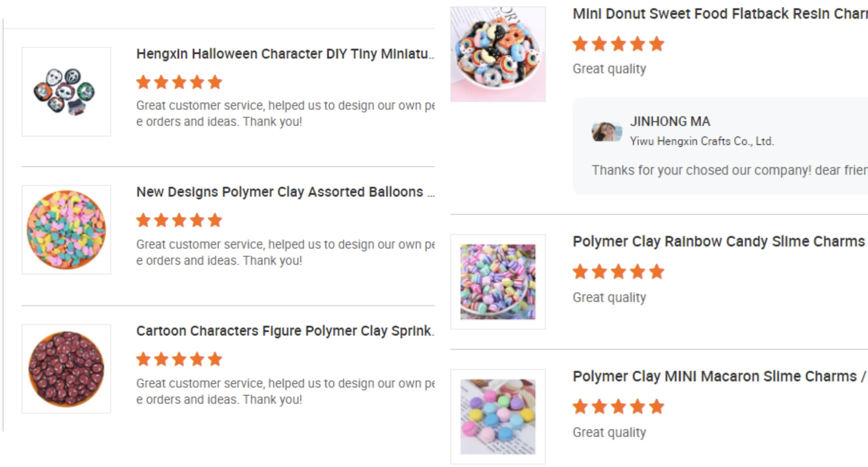Open Yiwu Hengxin Crafts Co., Ltd. link

[702, 141]
